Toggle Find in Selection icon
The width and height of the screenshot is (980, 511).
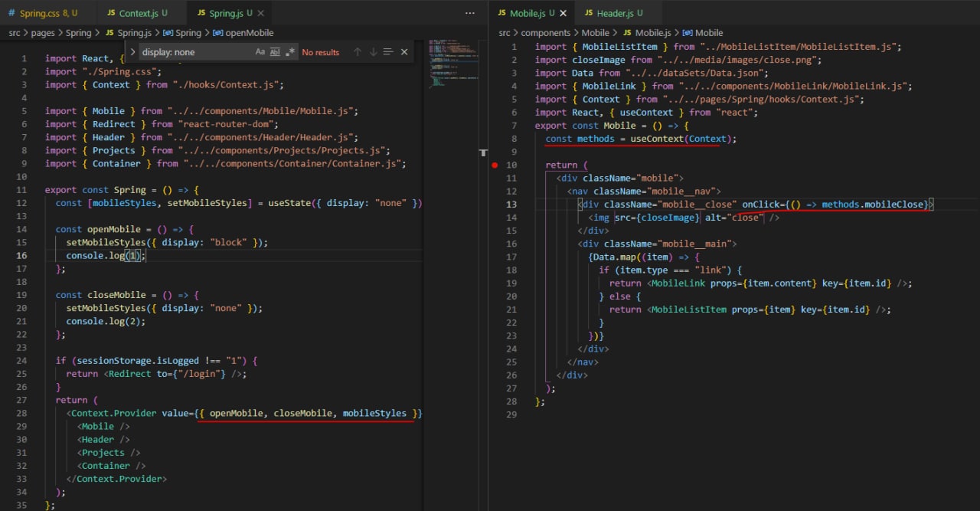(388, 52)
